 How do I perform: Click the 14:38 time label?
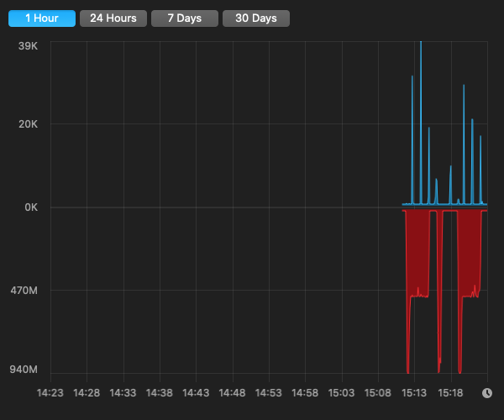(x=160, y=392)
